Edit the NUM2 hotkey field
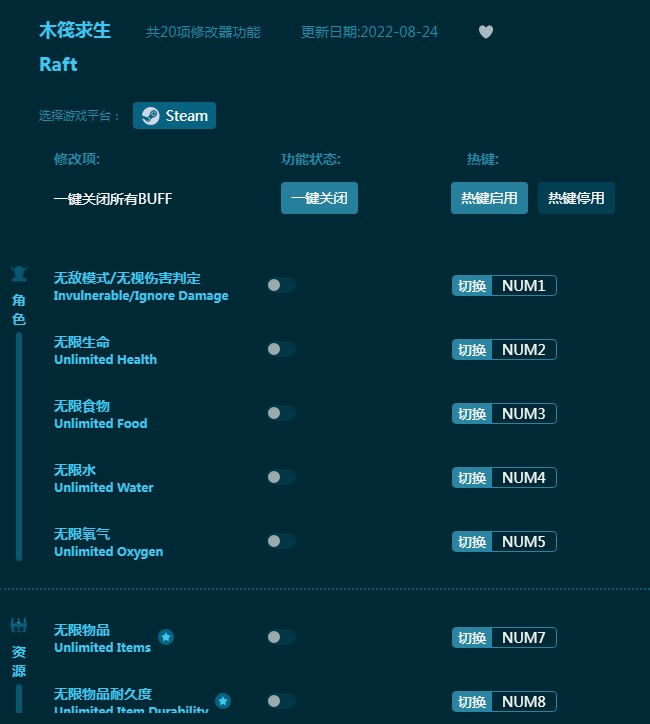Screen dimensions: 650x724 [524, 350]
